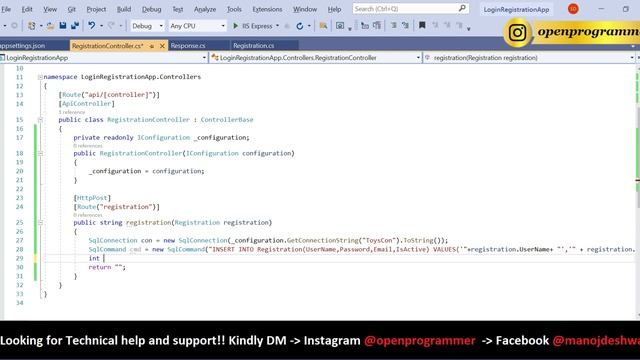Click the '[HttpPost]' attribute on line 23
Image resolution: width=640 pixels, height=360 pixels.
92,198
